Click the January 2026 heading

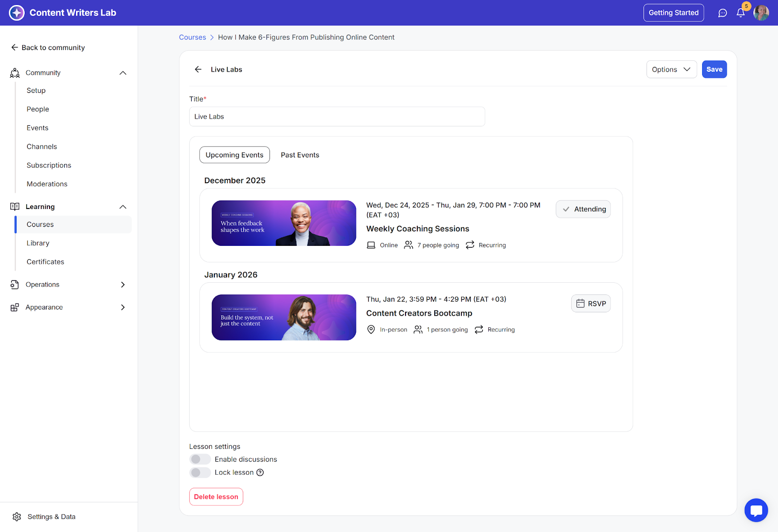[231, 275]
